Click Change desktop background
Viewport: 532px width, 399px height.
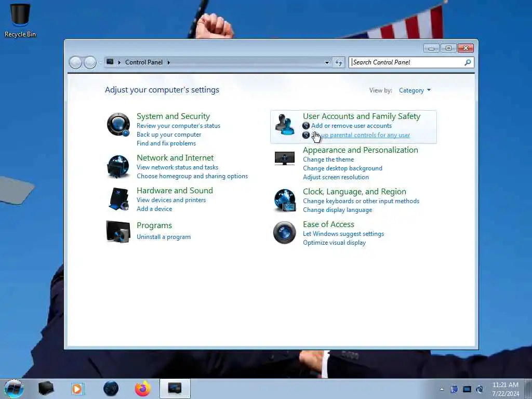343,168
